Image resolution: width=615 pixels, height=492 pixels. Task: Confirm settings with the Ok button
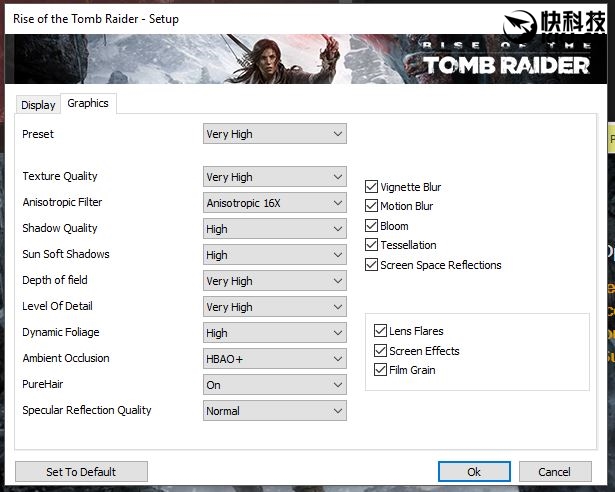pos(474,472)
